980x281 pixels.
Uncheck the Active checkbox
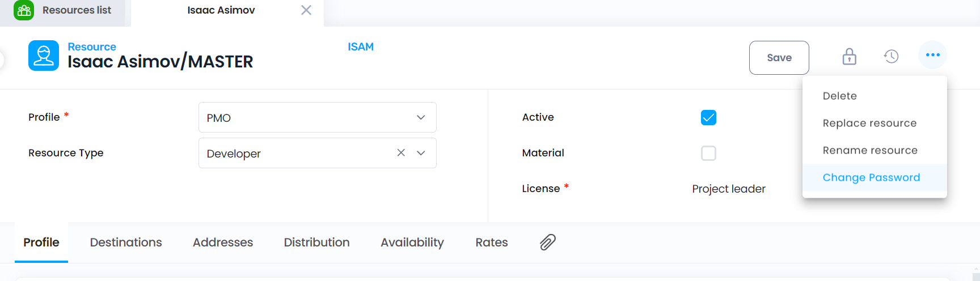click(x=708, y=117)
